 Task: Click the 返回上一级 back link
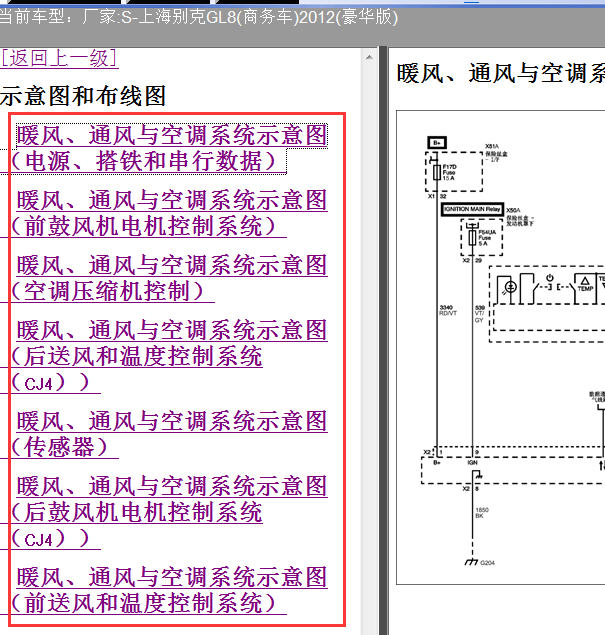click(59, 58)
